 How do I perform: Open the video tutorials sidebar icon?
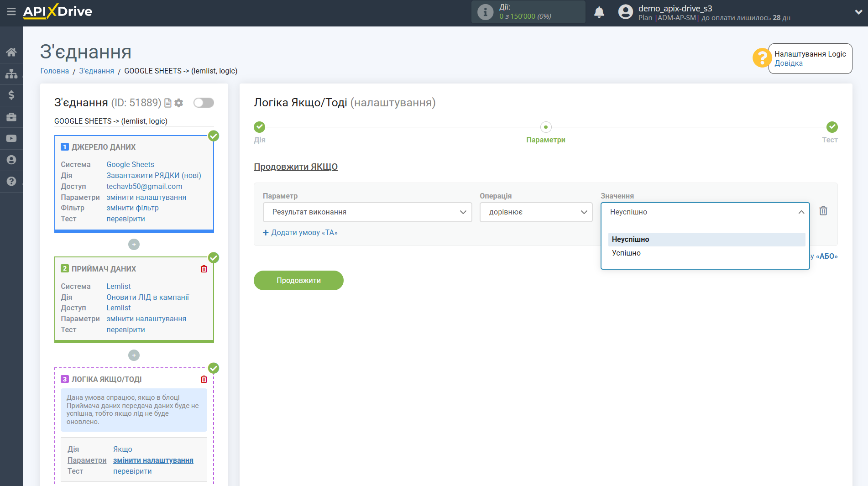pyautogui.click(x=11, y=138)
